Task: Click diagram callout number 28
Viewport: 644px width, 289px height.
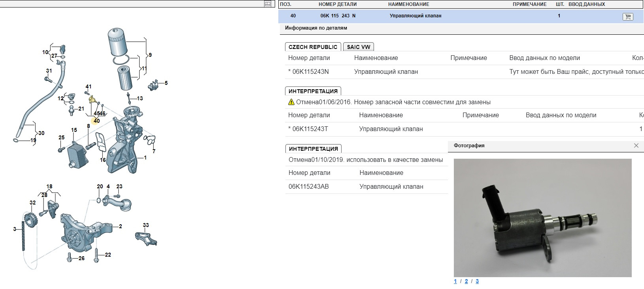Action: [x=44, y=195]
